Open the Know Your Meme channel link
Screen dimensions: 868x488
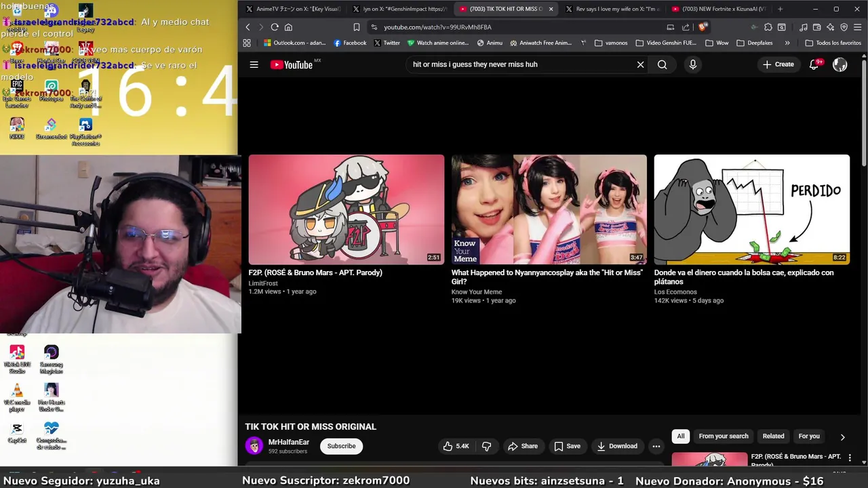476,292
